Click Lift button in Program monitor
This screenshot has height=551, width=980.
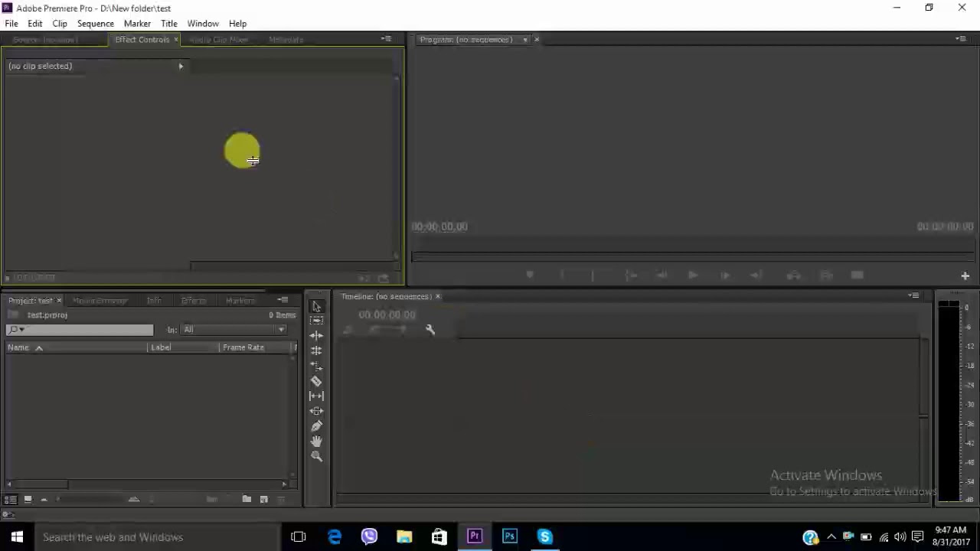(x=794, y=275)
